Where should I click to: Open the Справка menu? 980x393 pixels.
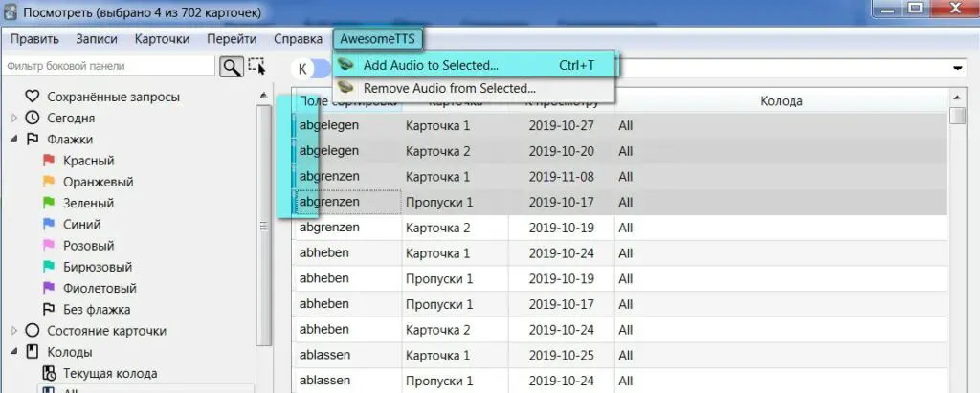pos(299,39)
